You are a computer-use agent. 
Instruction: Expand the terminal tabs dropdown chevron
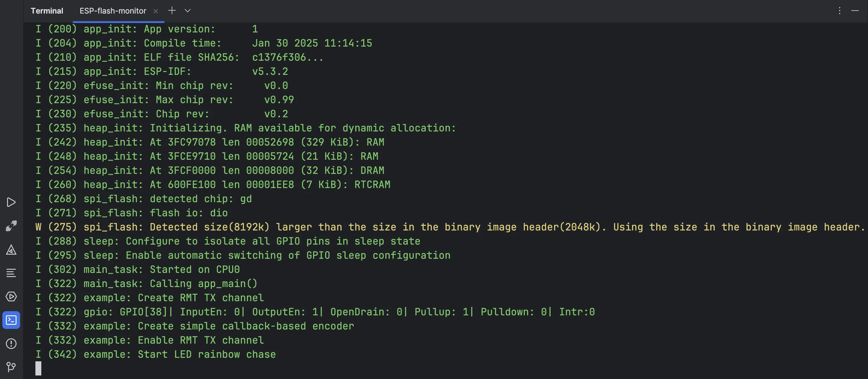pos(188,11)
